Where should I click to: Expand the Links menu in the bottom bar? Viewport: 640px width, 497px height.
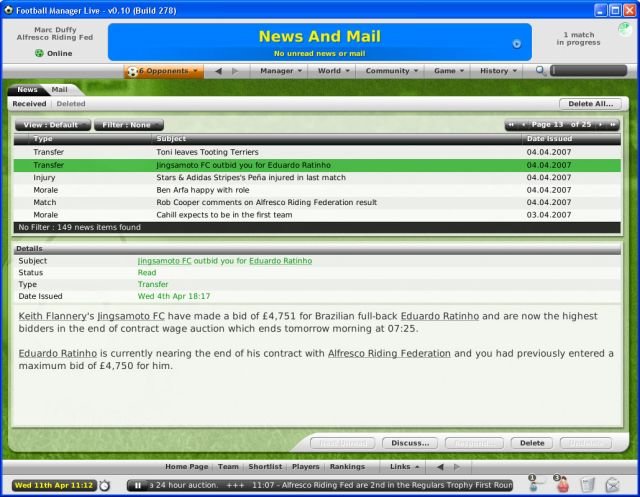(x=404, y=466)
